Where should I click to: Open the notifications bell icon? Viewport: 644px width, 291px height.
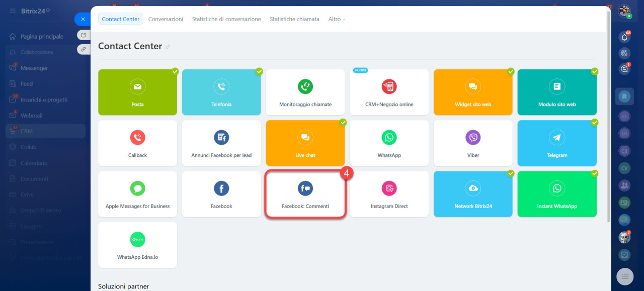[624, 37]
